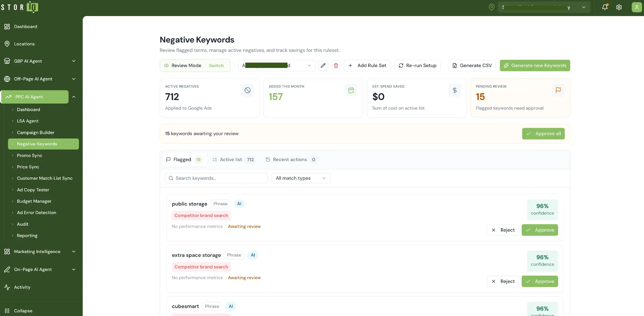
Task: Click the search magnifier icon
Action: [171, 178]
